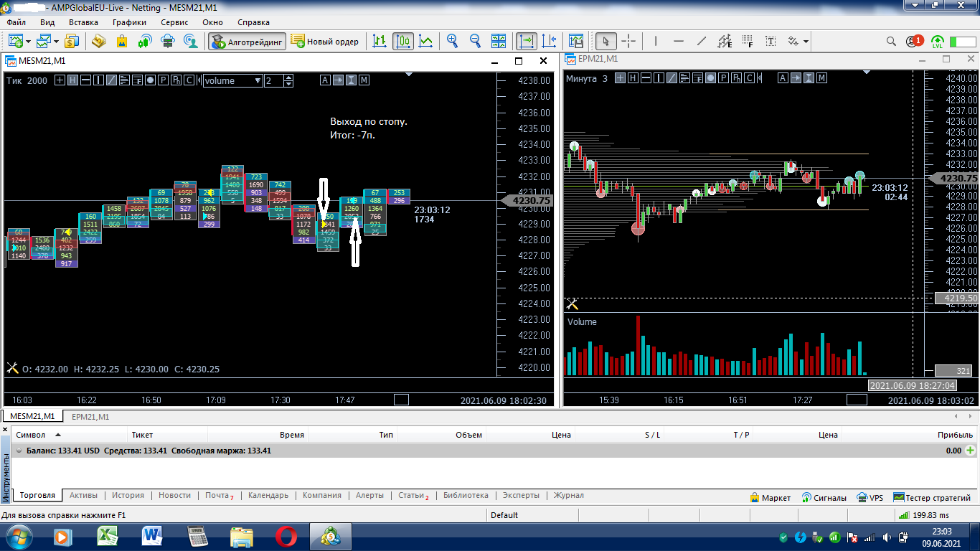The image size is (980, 551).
Task: Toggle Algotrading button
Action: coord(248,41)
